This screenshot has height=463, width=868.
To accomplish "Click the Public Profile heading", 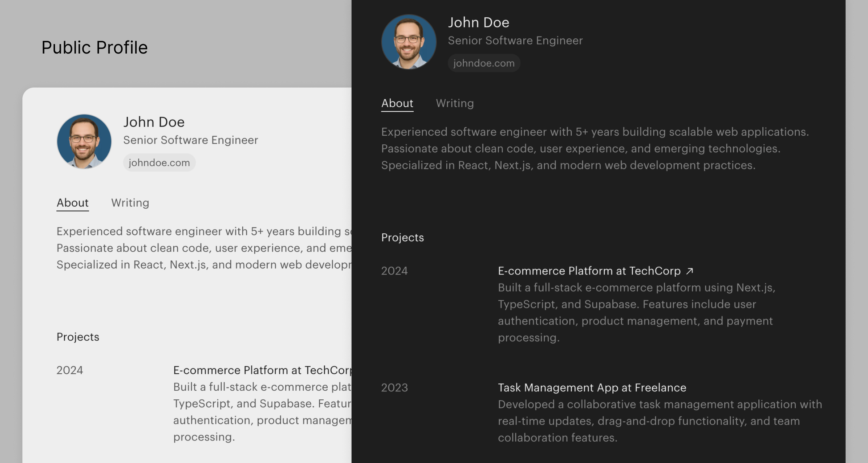I will pyautogui.click(x=94, y=48).
